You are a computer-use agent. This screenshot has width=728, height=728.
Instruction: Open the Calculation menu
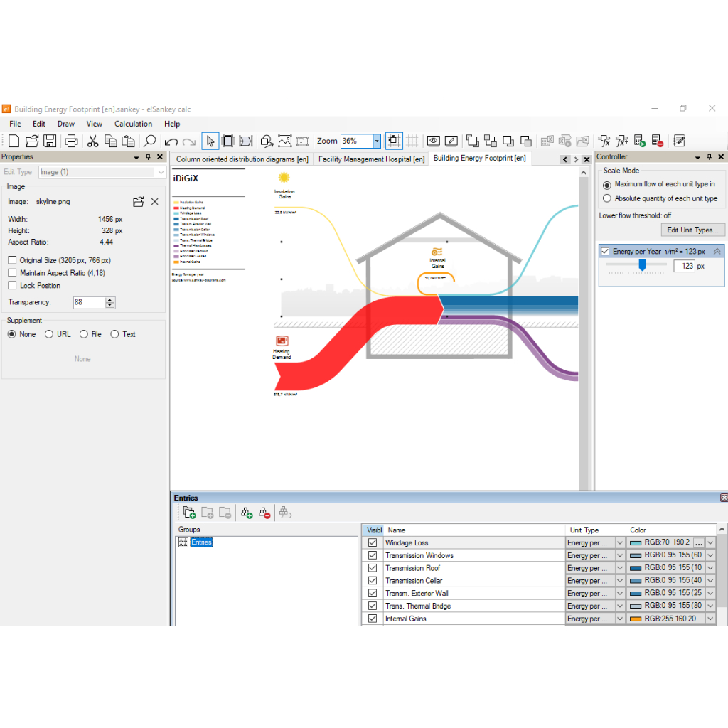coord(133,124)
